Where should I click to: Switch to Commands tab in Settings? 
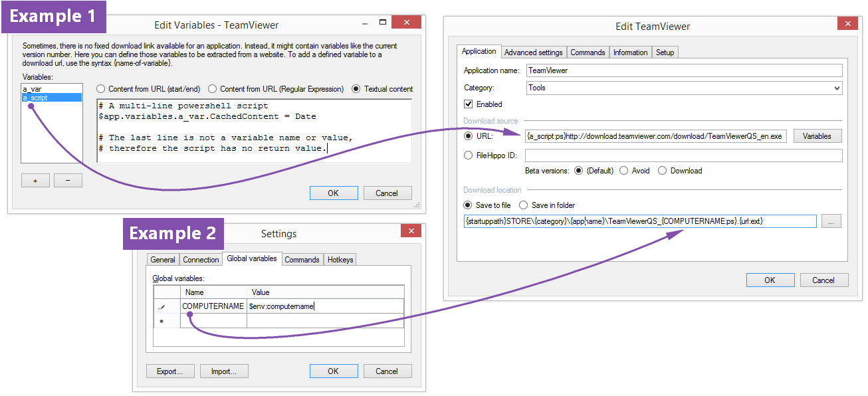302,260
